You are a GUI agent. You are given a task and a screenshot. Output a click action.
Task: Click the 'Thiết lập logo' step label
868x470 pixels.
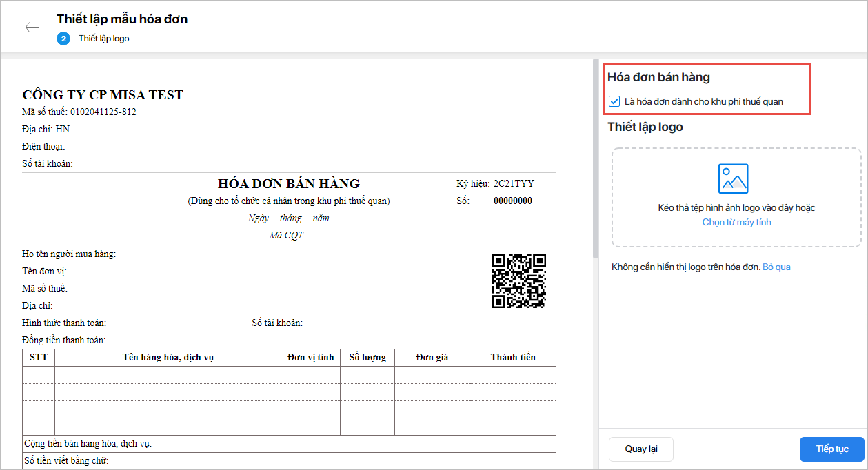coord(104,39)
